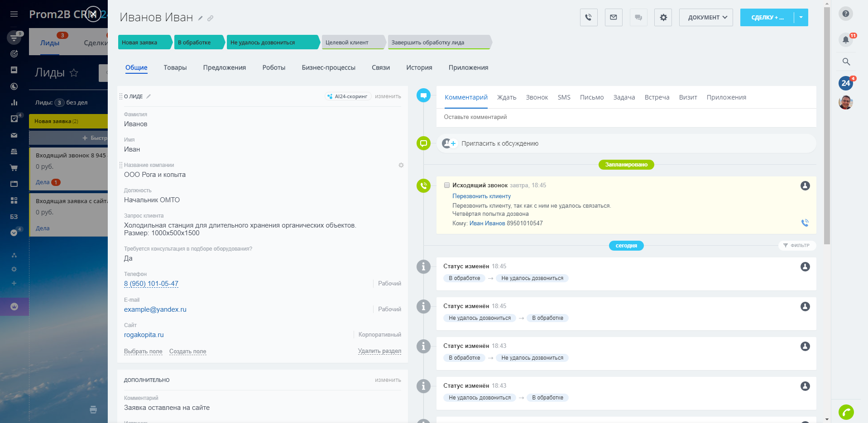Click the email envelope icon in header

coord(614,18)
